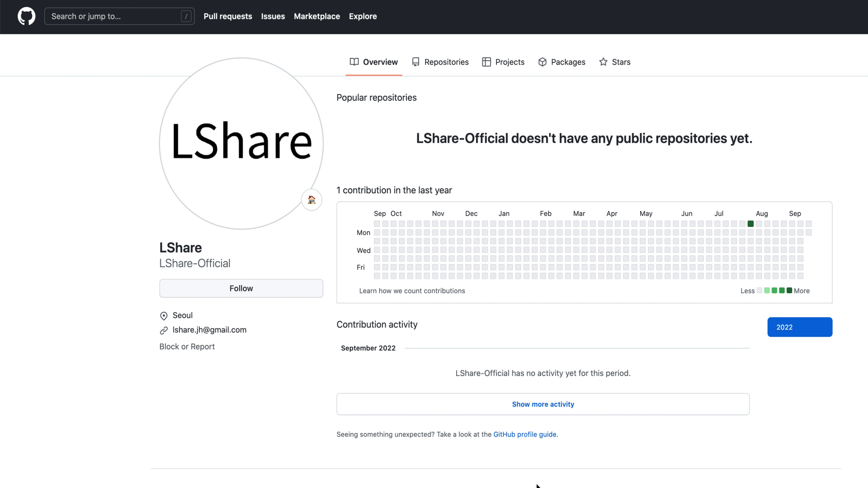Click the LShare-Official username text
The image size is (868, 488).
click(195, 263)
